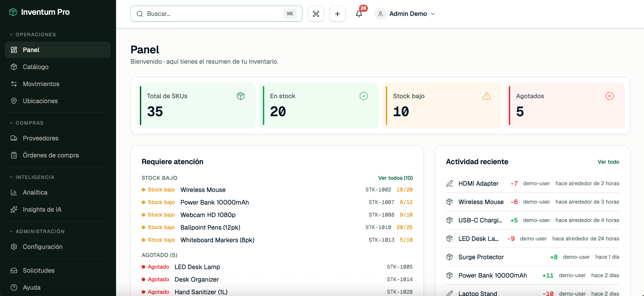Screen dimensions: 644x296
Task: Click Hand Sanitizer (1L) item name
Action: (x=201, y=292)
